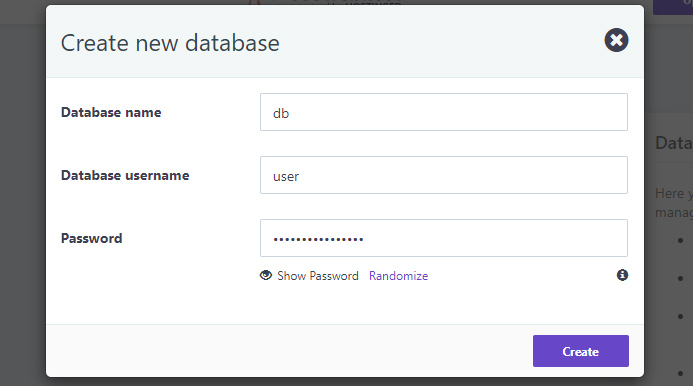Focus the Database username field containing user
The width and height of the screenshot is (693, 386).
pyautogui.click(x=444, y=175)
